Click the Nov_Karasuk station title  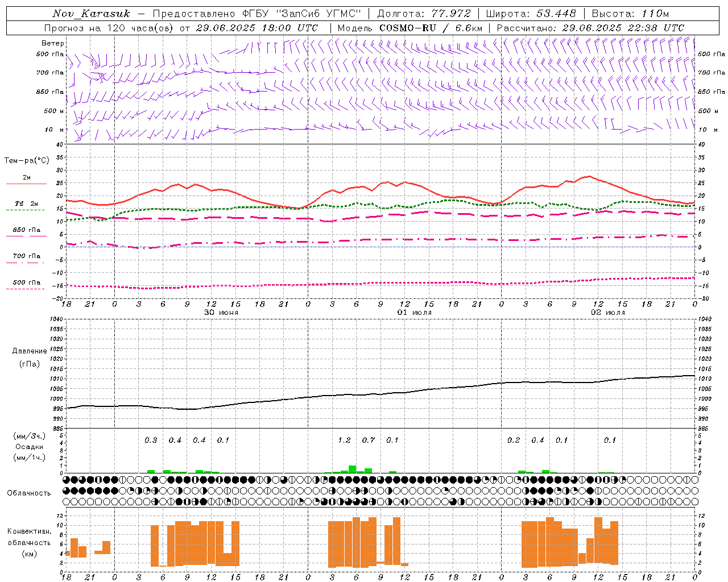coord(91,14)
